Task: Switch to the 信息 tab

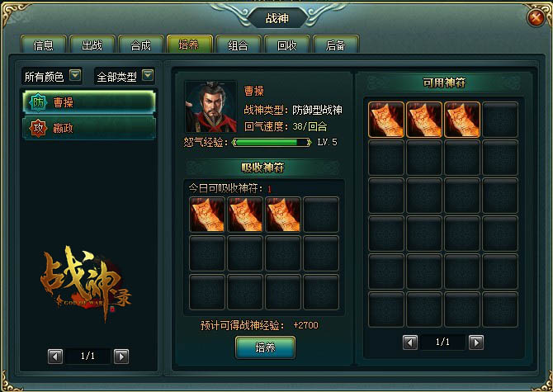Action: pyautogui.click(x=44, y=45)
